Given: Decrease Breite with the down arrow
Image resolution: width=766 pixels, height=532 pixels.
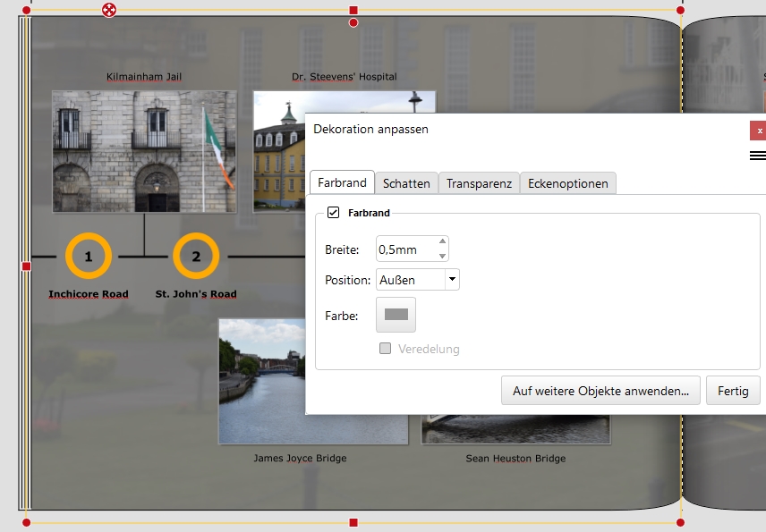Looking at the screenshot, I should pyautogui.click(x=442, y=256).
